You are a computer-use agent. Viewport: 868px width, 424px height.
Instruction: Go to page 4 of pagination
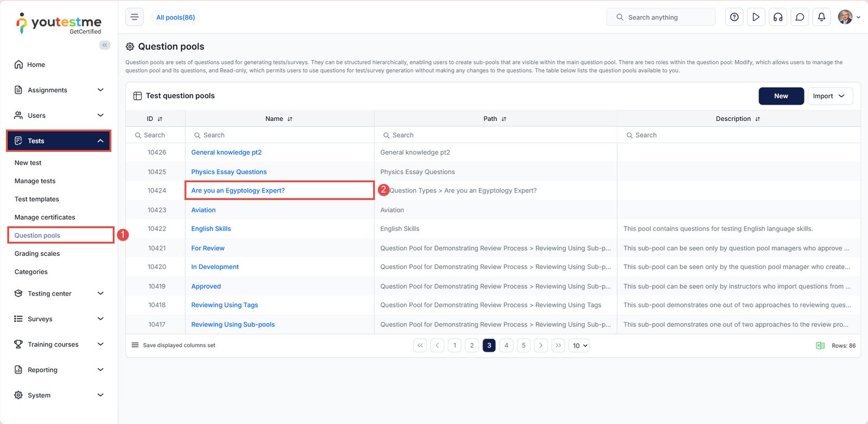[x=506, y=345]
